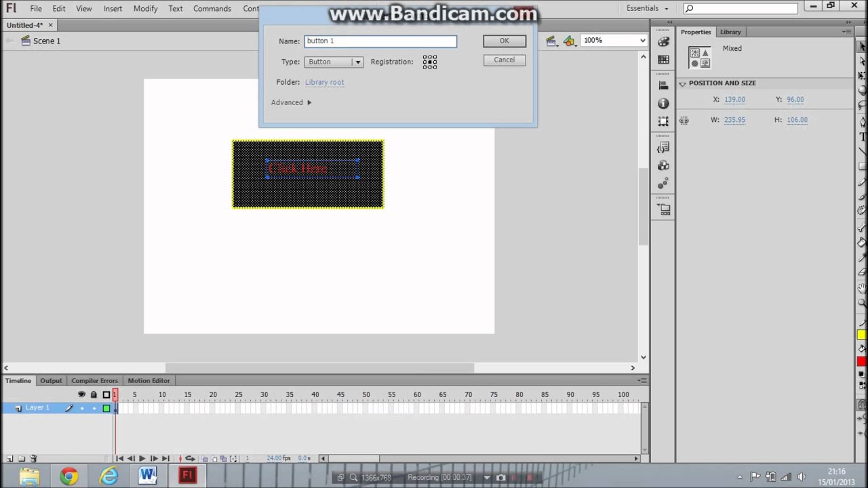Step back one frame

point(130,459)
